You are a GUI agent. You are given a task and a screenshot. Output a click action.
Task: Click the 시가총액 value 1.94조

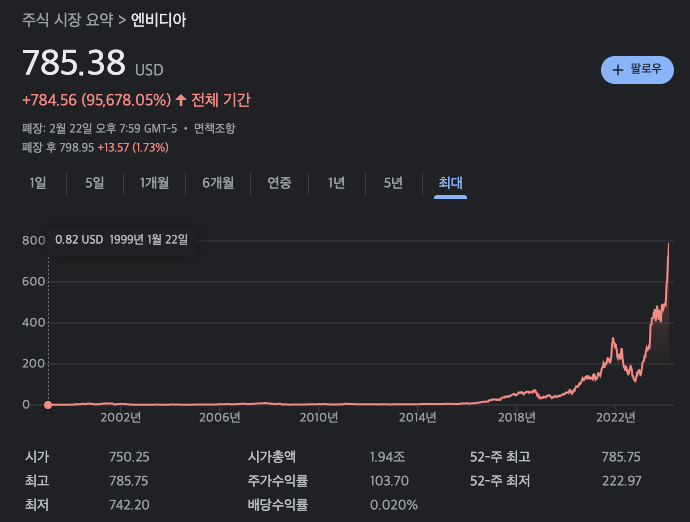click(387, 457)
